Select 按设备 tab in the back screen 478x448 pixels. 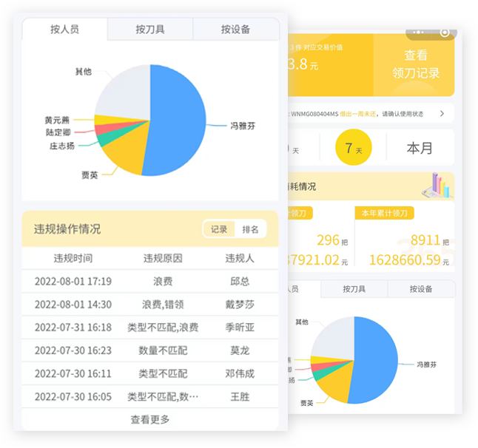[x=421, y=289]
